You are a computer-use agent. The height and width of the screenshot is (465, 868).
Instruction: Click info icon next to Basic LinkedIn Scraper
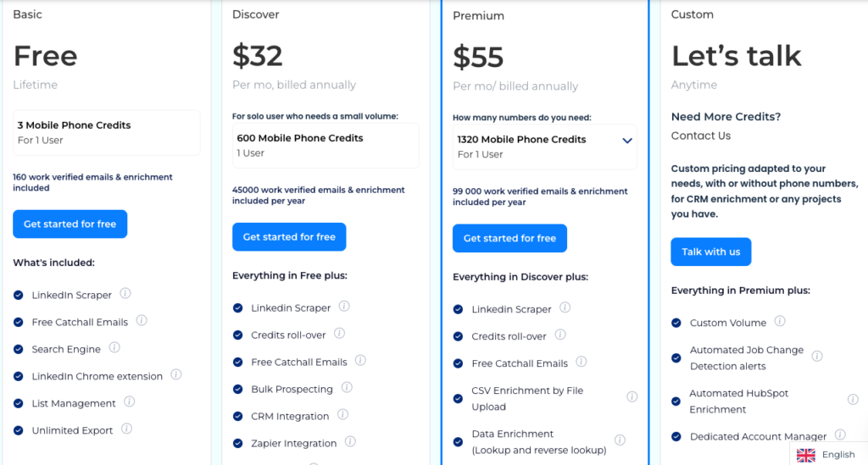(125, 294)
